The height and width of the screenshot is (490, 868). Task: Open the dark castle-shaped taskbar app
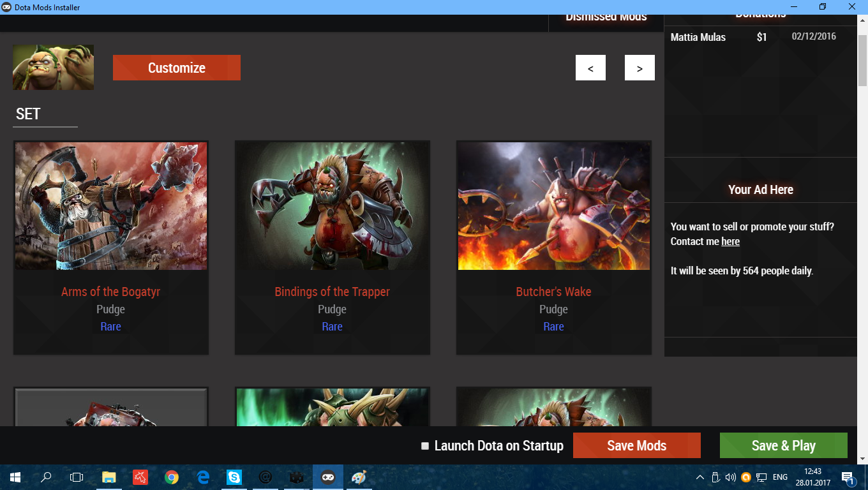pos(296,477)
